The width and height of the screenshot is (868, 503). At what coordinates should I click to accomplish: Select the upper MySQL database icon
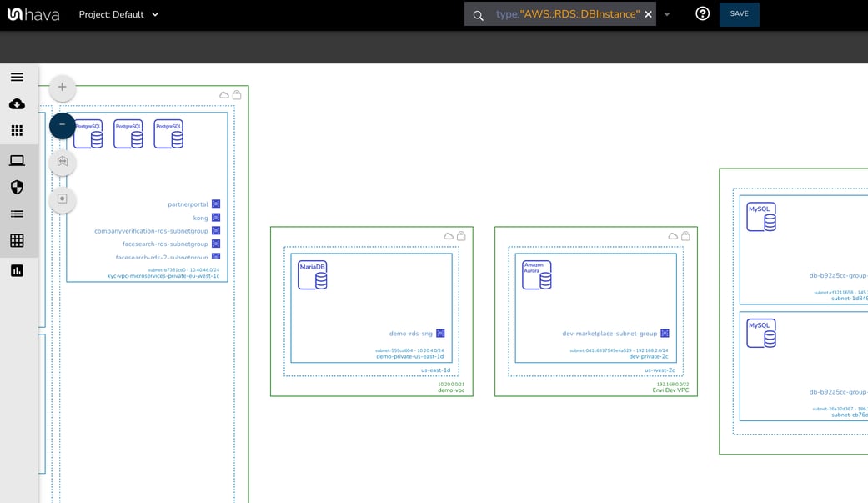pyautogui.click(x=761, y=217)
